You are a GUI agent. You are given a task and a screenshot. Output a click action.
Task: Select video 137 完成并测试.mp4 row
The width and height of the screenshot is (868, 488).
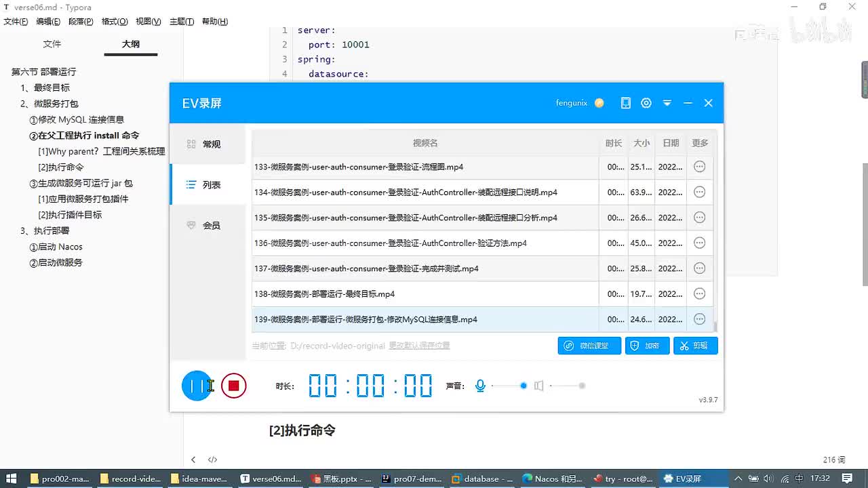click(x=482, y=268)
